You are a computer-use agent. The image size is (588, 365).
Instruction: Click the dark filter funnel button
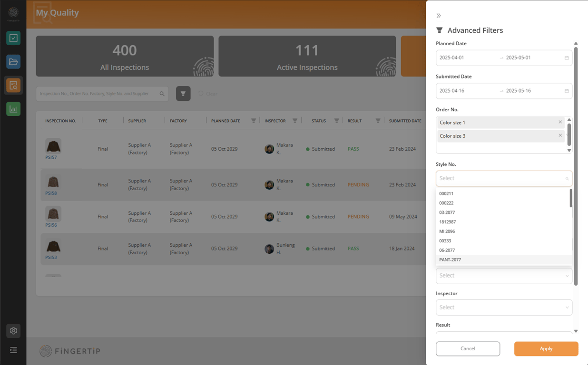pos(183,94)
